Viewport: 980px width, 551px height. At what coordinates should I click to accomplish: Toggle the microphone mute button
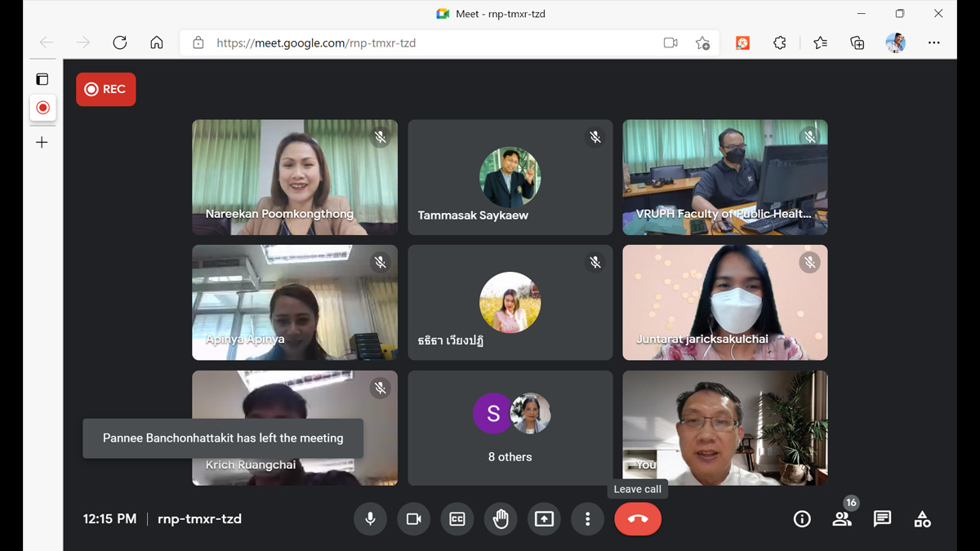[x=370, y=519]
